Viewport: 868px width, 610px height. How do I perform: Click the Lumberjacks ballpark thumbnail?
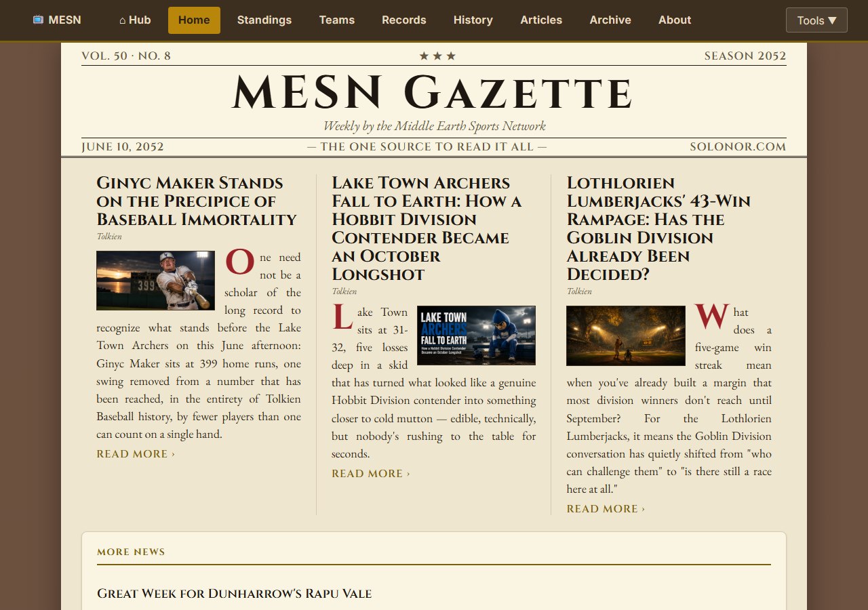tap(626, 335)
